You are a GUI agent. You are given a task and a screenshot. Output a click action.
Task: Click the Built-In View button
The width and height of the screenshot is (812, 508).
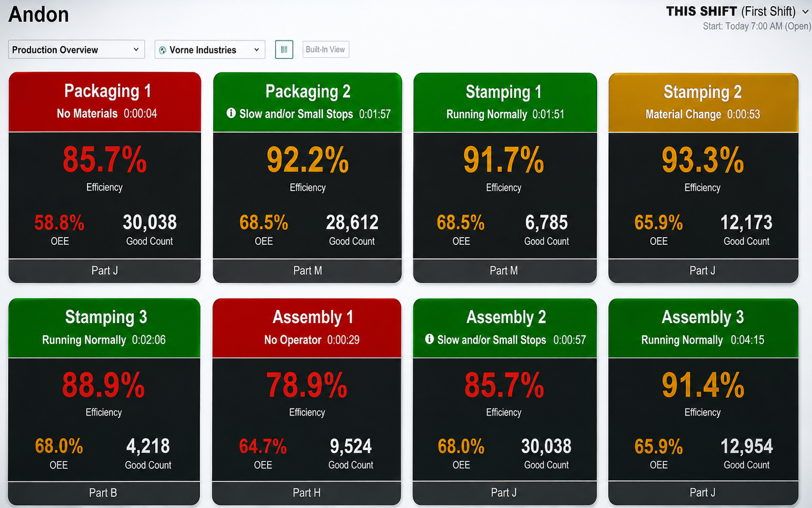pos(326,50)
